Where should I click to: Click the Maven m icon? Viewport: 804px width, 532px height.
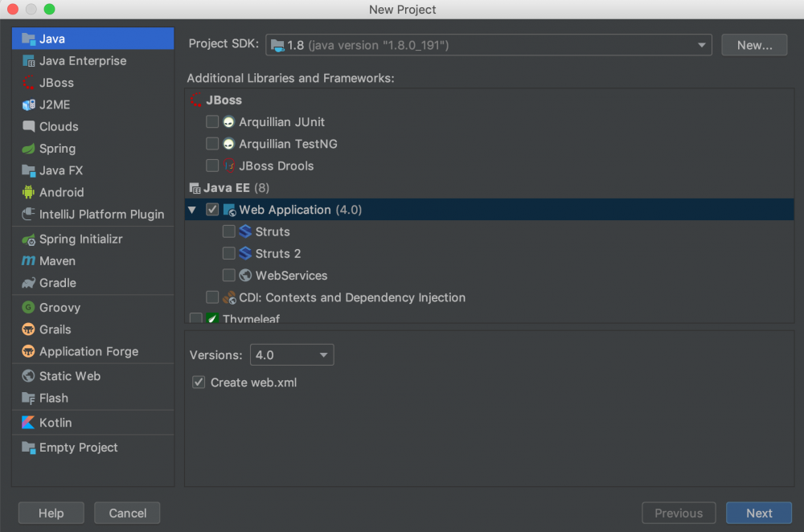pyautogui.click(x=28, y=261)
